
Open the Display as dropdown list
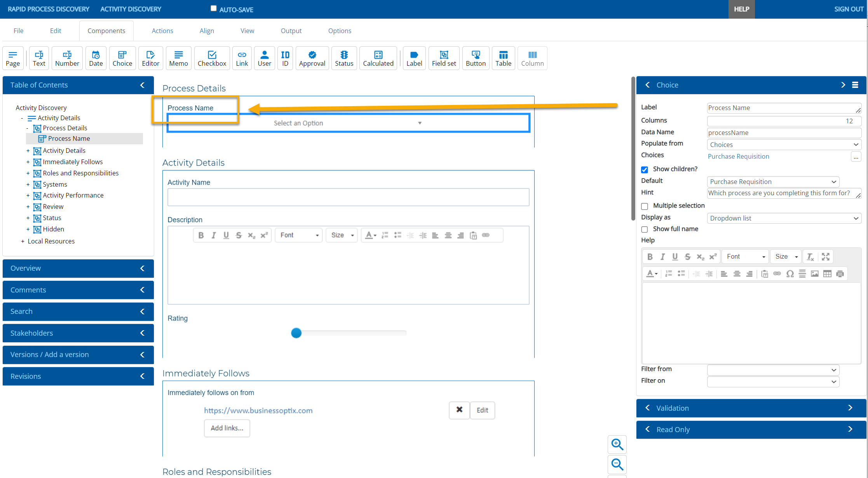[x=784, y=218]
